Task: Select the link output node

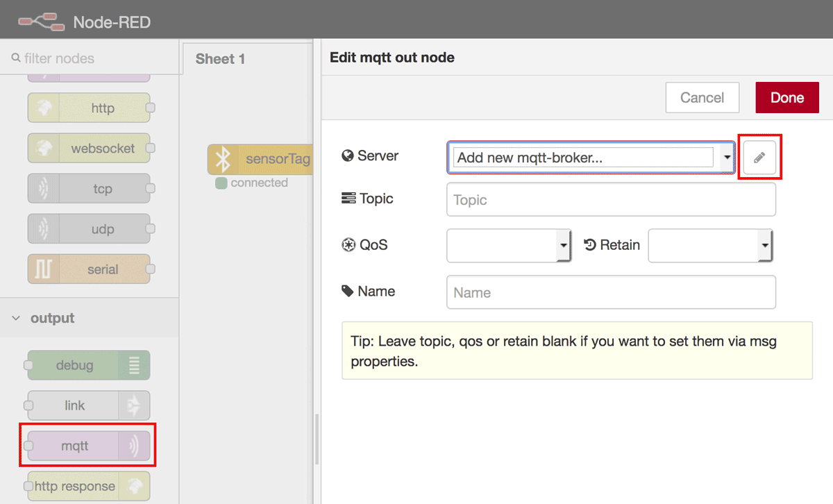Action: [89, 405]
